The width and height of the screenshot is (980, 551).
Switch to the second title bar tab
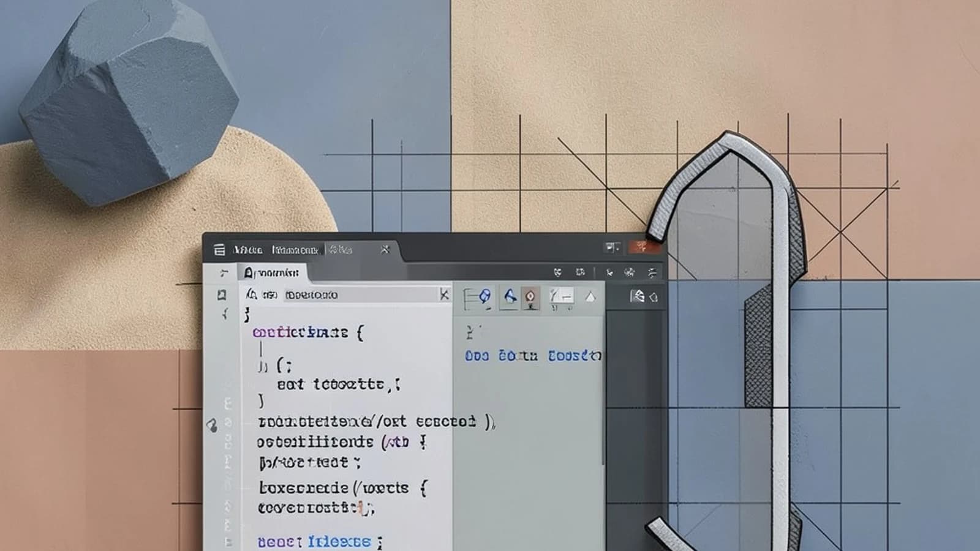[295, 250]
